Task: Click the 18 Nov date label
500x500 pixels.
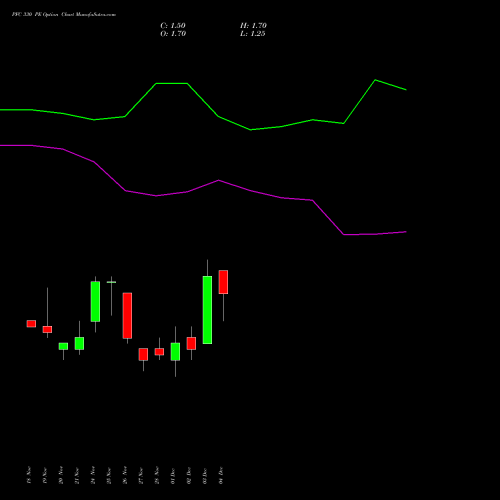Action: pyautogui.click(x=29, y=475)
